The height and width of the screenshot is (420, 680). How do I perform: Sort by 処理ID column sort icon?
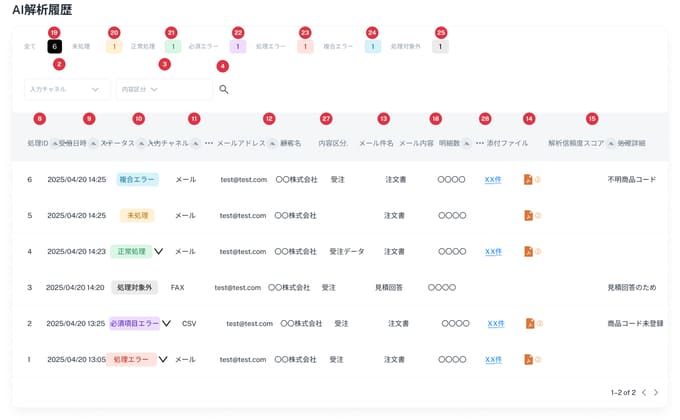point(55,144)
